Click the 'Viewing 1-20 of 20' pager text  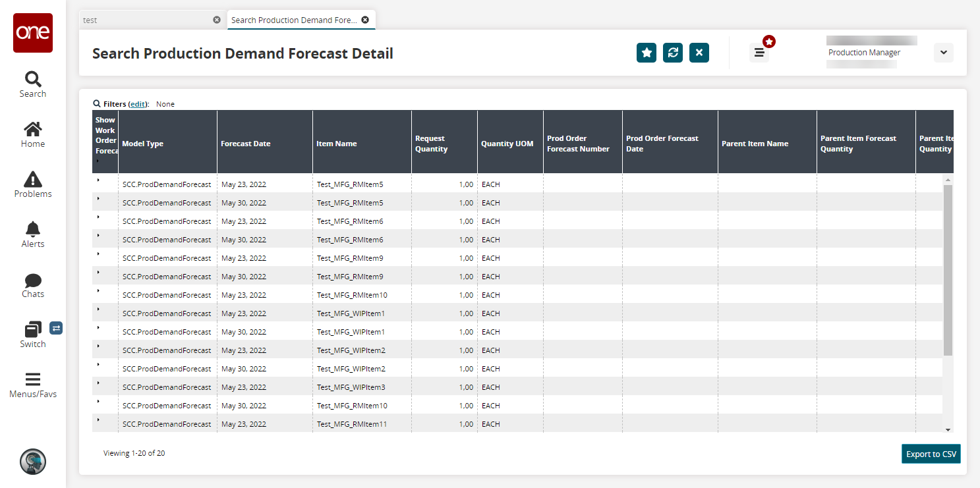pyautogui.click(x=134, y=453)
